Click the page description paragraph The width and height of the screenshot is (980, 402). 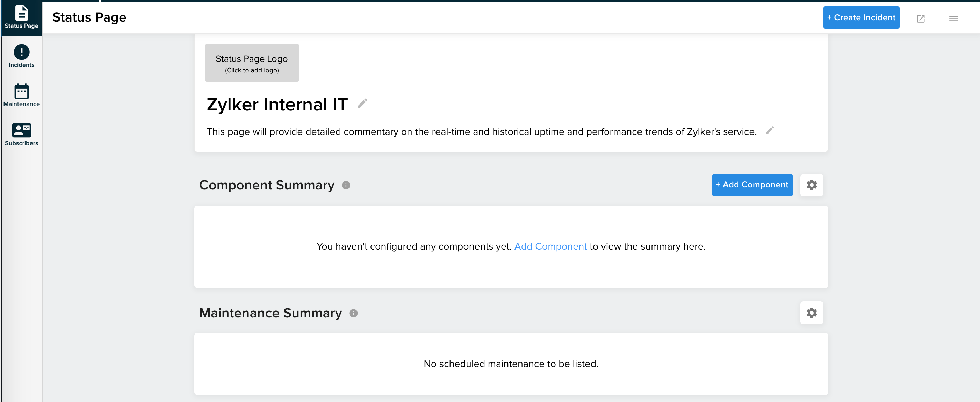click(x=481, y=132)
